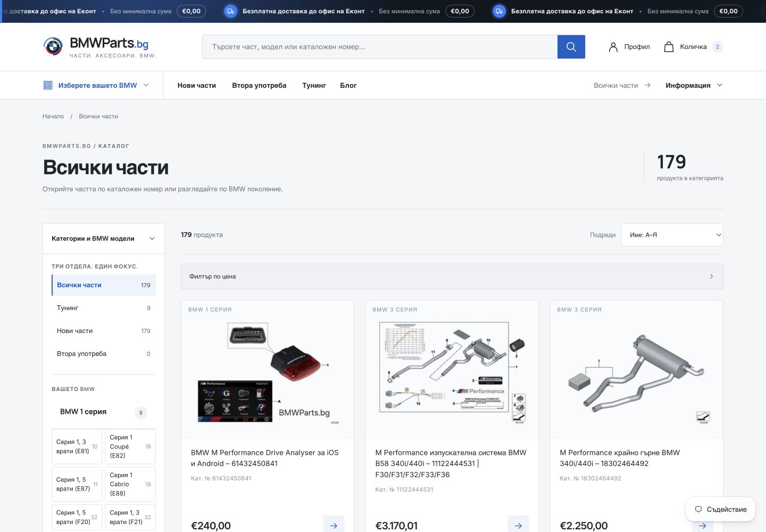
Task: Click the cart count badge showing 2
Action: pos(717,47)
